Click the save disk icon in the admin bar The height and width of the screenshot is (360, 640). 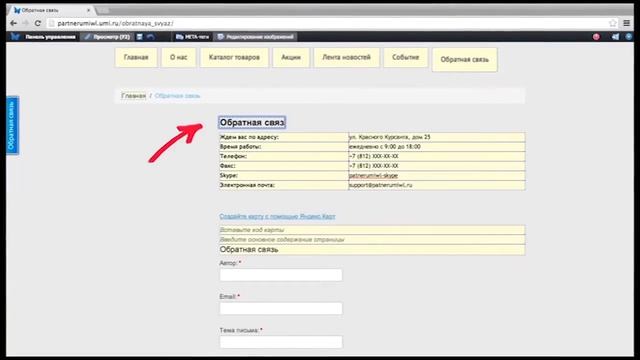[140, 37]
